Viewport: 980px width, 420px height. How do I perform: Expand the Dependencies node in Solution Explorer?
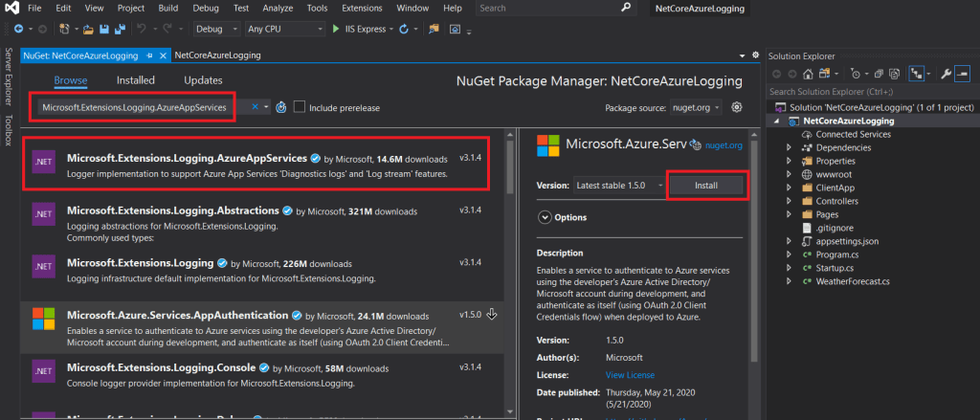pyautogui.click(x=789, y=148)
